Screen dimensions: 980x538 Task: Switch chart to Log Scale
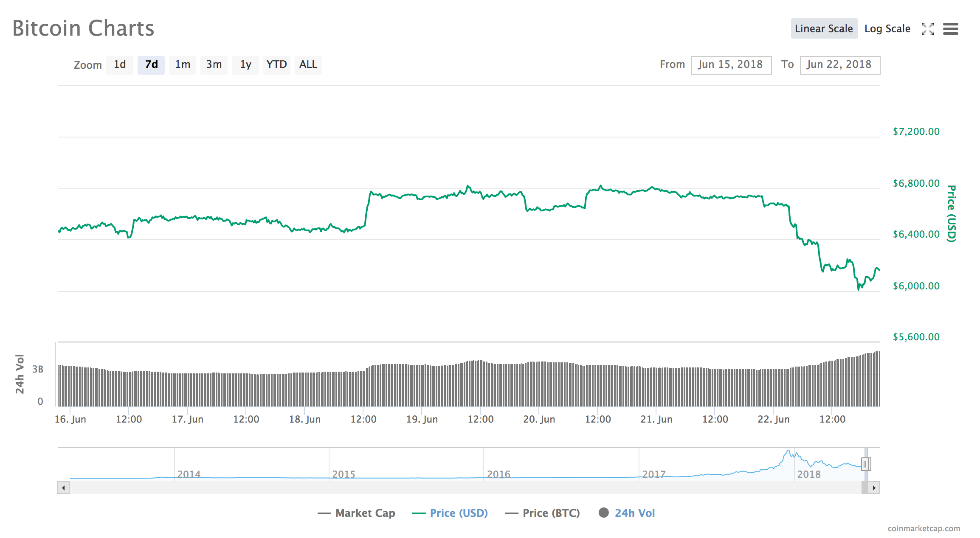(x=887, y=28)
